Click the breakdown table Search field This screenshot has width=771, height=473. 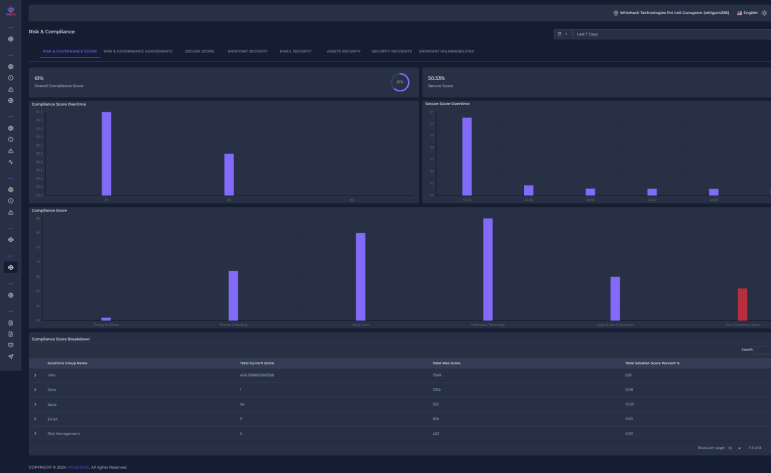pyautogui.click(x=763, y=350)
